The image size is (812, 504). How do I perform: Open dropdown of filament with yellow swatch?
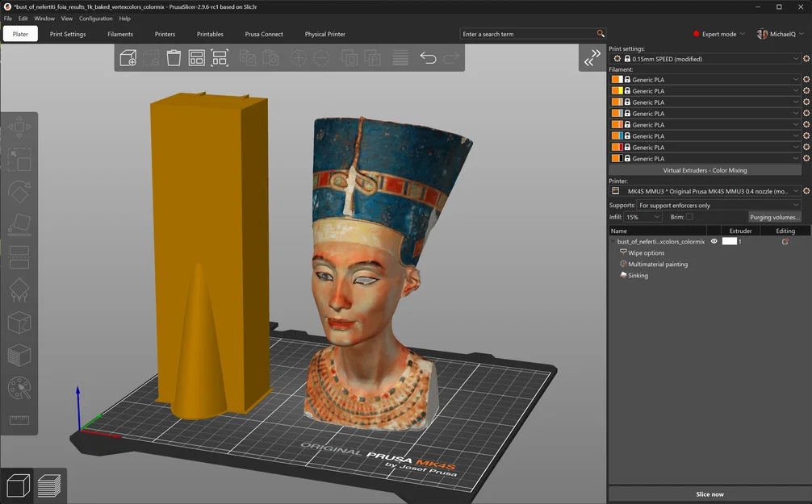pyautogui.click(x=795, y=90)
